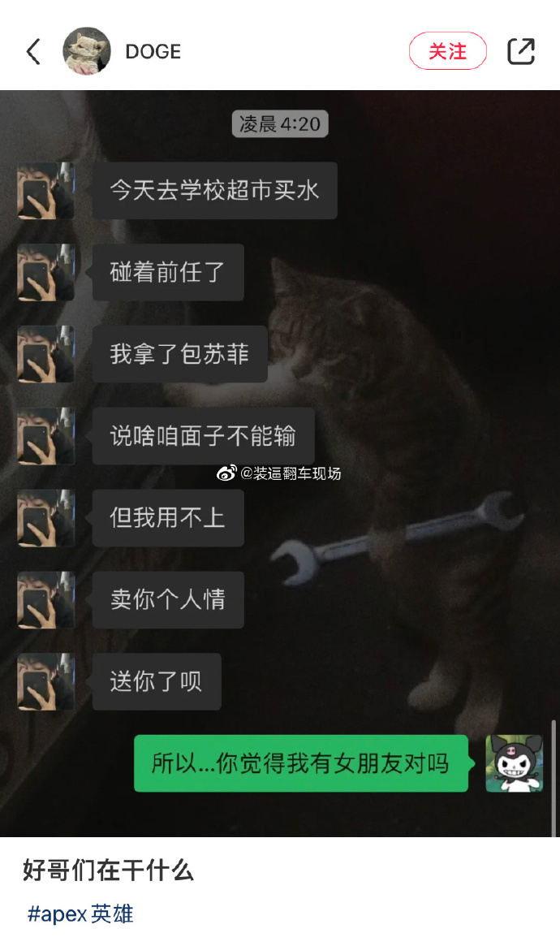Tap the 凌晨4:20 timestamp label
The width and height of the screenshot is (560, 946).
coord(280,123)
